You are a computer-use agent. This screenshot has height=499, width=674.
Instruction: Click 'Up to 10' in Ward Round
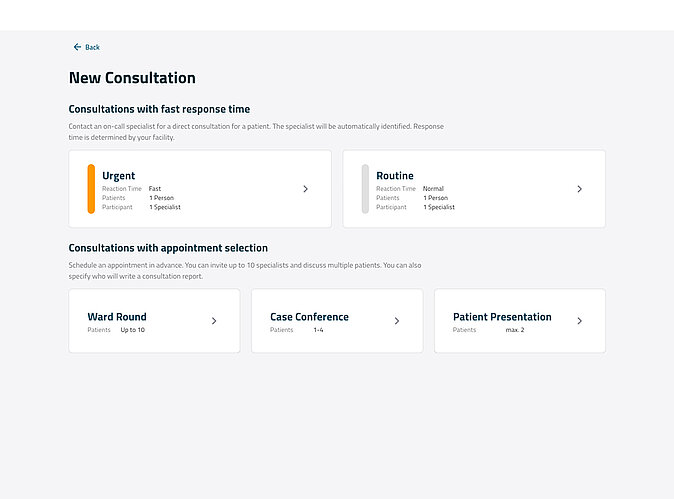pos(132,330)
